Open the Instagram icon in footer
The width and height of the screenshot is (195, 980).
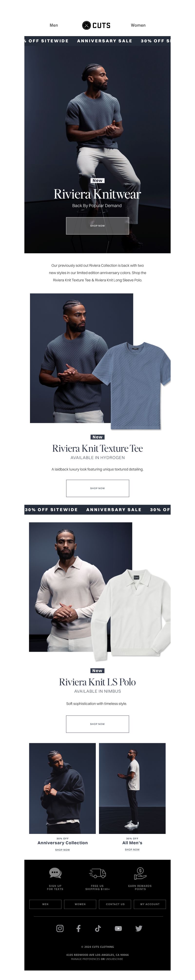pyautogui.click(x=60, y=928)
